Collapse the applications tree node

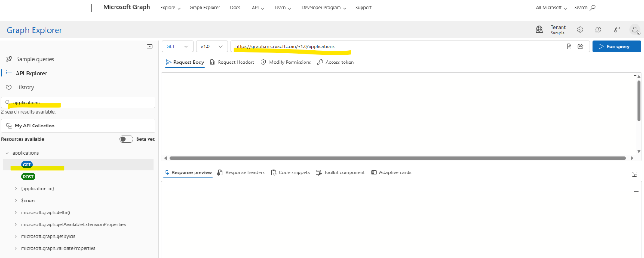[x=7, y=153]
